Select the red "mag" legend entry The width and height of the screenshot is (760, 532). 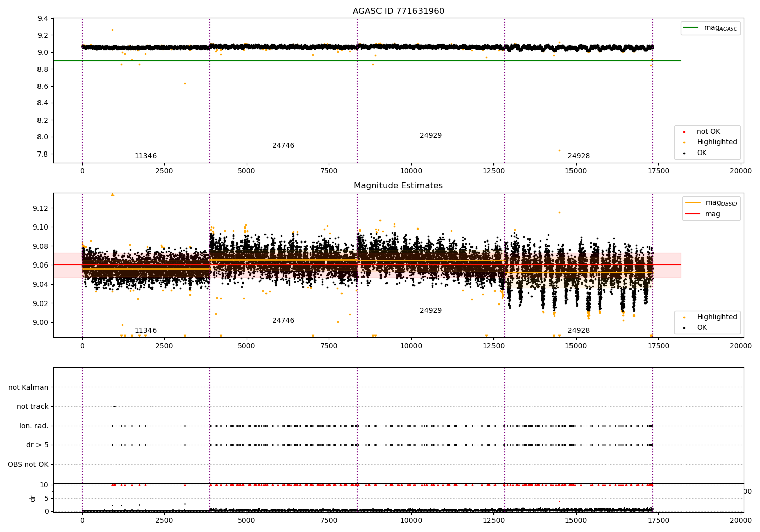click(x=703, y=214)
